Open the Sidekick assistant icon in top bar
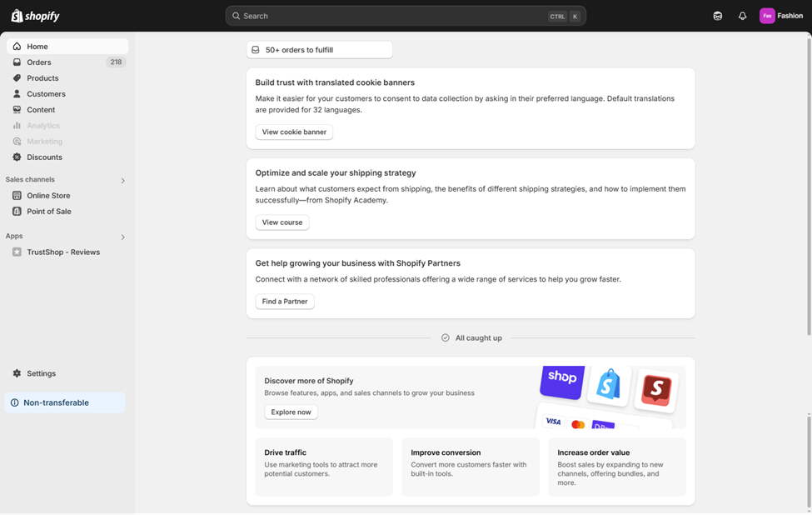 click(717, 16)
